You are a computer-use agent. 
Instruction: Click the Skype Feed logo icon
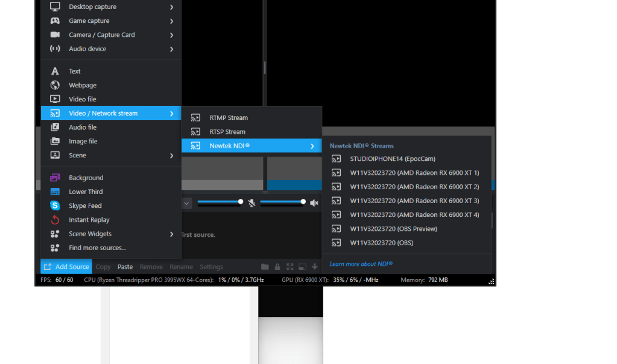[55, 206]
